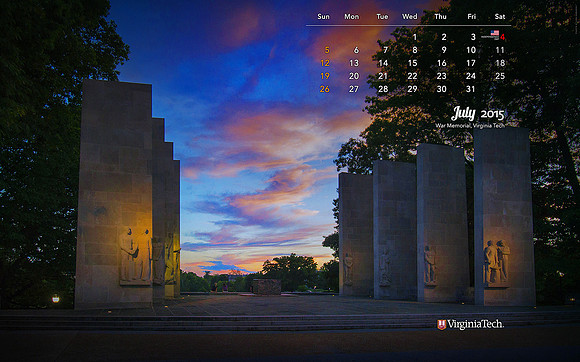This screenshot has width=580, height=362.
Task: Select date 8 in the calendar
Action: click(415, 50)
